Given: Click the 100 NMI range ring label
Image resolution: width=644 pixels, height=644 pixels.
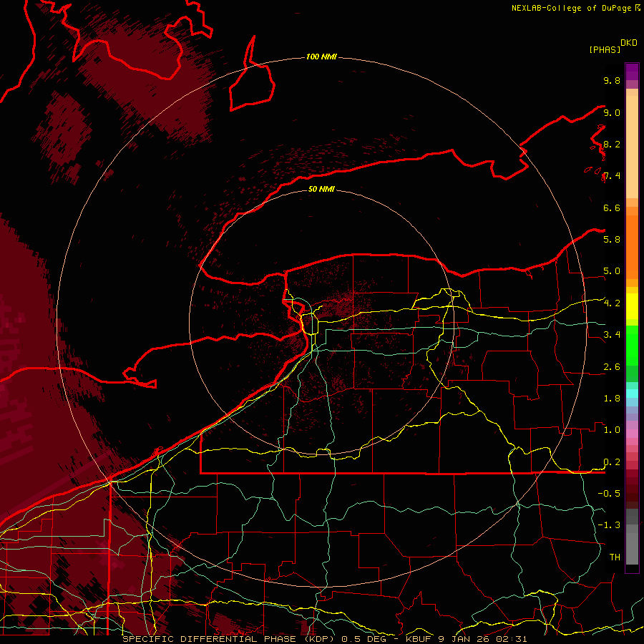Looking at the screenshot, I should [x=321, y=57].
